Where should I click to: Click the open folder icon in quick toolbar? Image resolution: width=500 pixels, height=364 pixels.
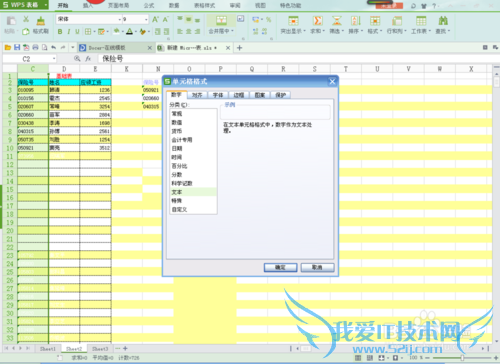[8, 48]
